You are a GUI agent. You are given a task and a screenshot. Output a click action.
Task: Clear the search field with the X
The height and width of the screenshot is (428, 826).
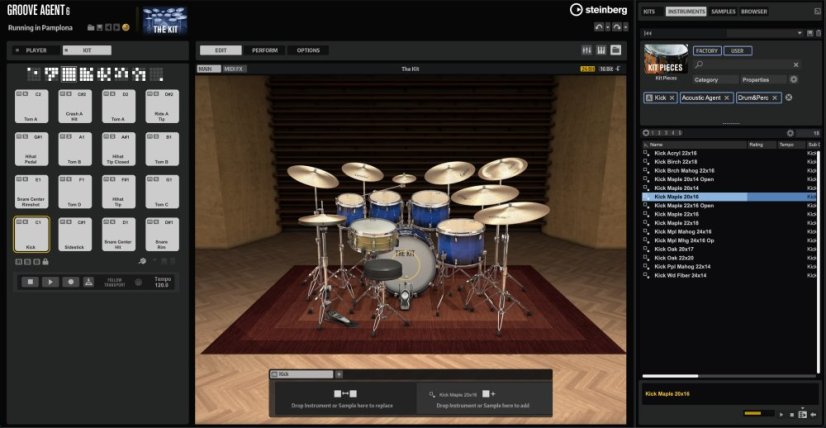[x=796, y=64]
